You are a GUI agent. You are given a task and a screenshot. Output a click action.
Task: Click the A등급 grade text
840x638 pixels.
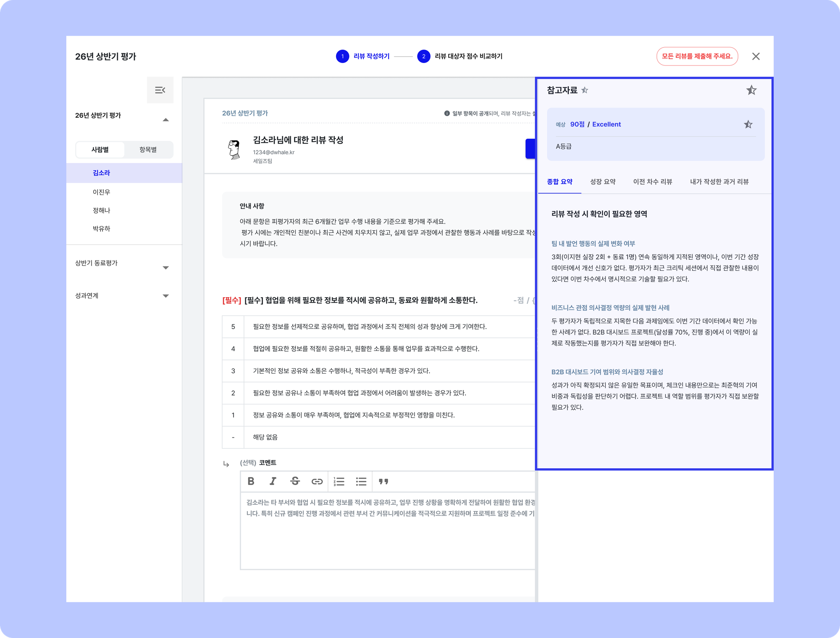click(x=564, y=146)
